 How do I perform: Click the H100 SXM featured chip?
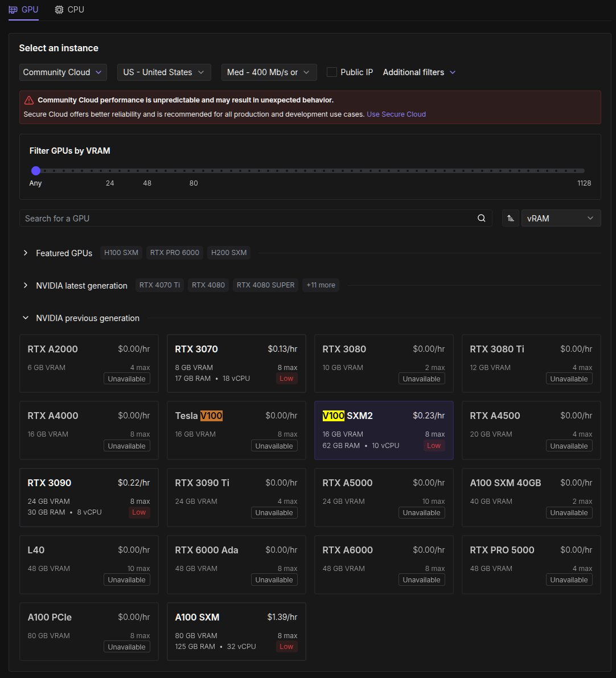click(121, 253)
